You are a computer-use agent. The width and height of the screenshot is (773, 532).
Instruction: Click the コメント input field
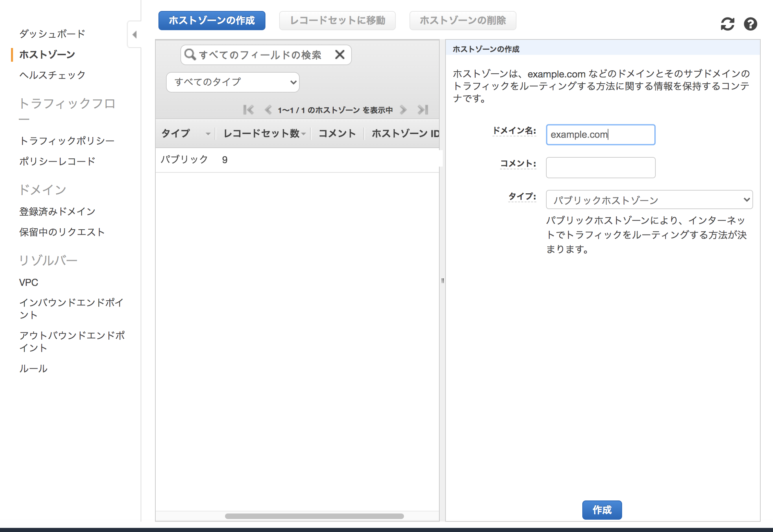point(600,168)
